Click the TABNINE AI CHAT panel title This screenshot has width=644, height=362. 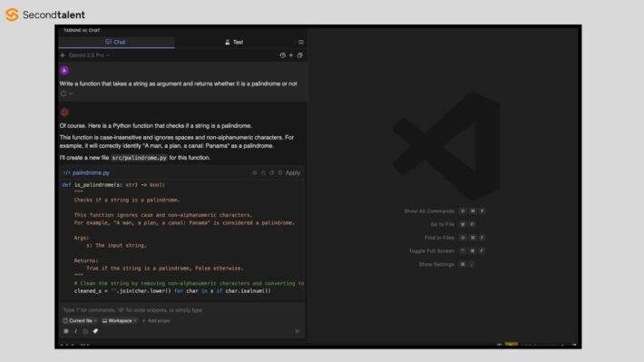click(82, 31)
